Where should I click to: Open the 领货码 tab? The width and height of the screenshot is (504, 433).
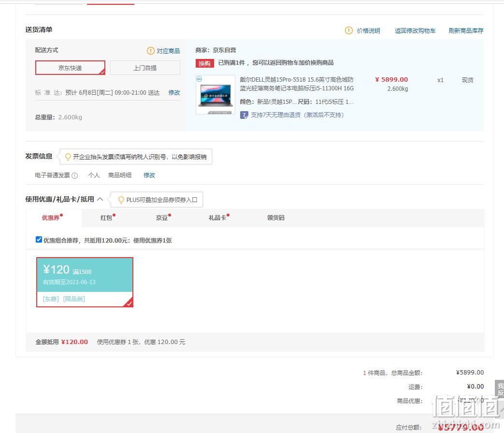click(x=276, y=218)
